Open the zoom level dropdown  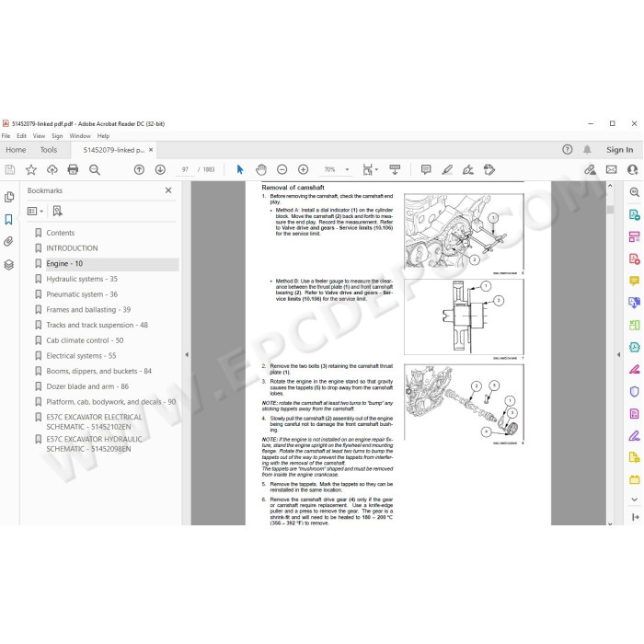(347, 169)
